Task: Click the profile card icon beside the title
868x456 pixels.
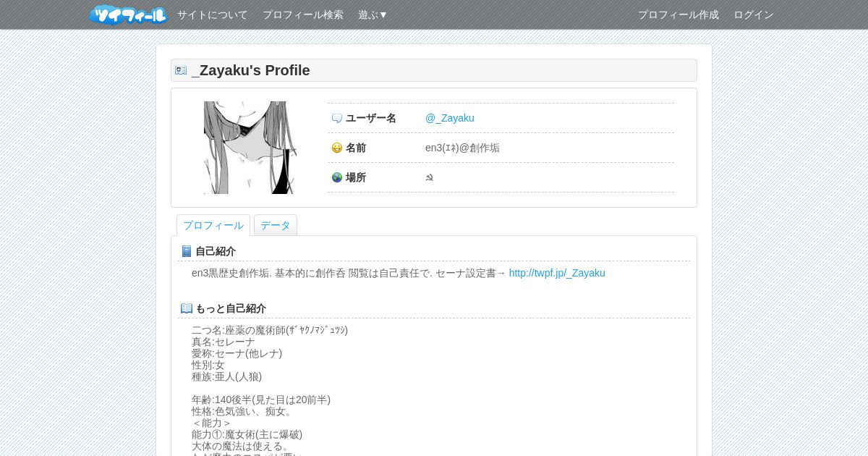Action: pyautogui.click(x=181, y=70)
